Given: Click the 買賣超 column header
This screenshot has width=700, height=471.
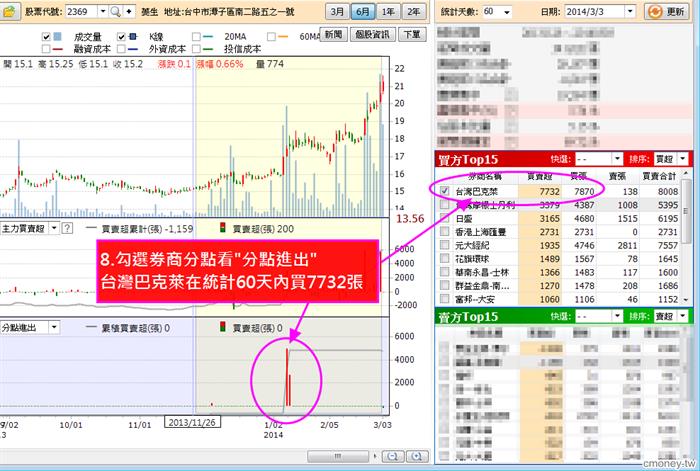Looking at the screenshot, I should click(x=540, y=176).
